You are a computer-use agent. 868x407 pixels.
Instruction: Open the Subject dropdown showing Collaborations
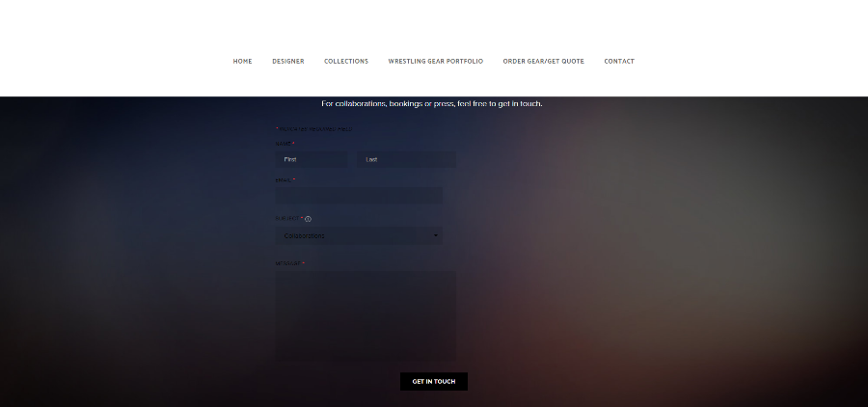(x=359, y=236)
